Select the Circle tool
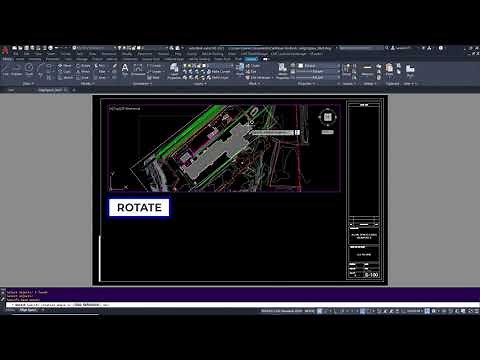This screenshot has width=480, height=360. point(29,69)
